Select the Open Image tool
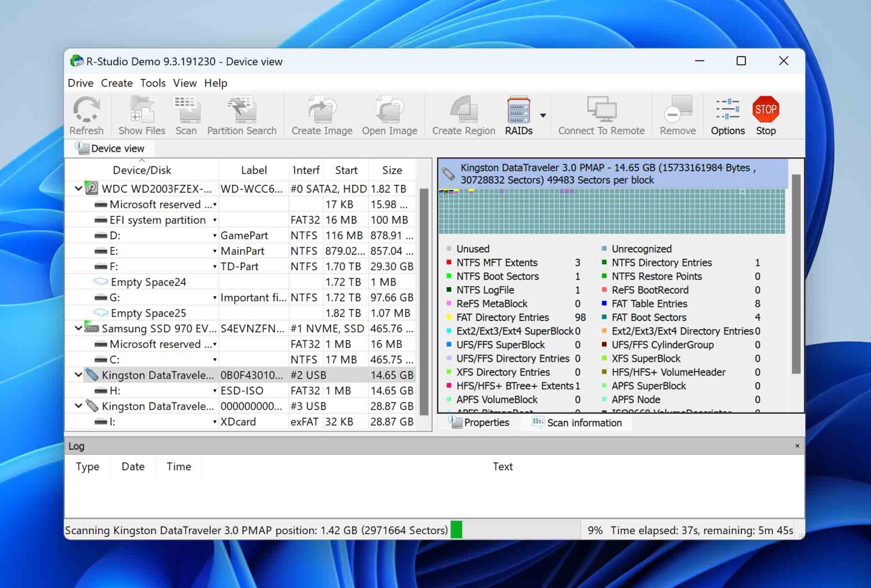Viewport: 871px width, 588px height. (389, 114)
